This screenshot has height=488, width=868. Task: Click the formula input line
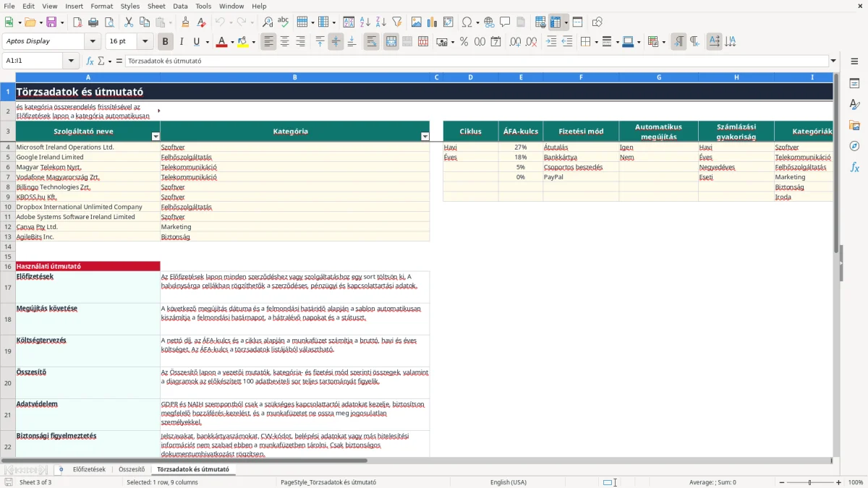click(477, 61)
